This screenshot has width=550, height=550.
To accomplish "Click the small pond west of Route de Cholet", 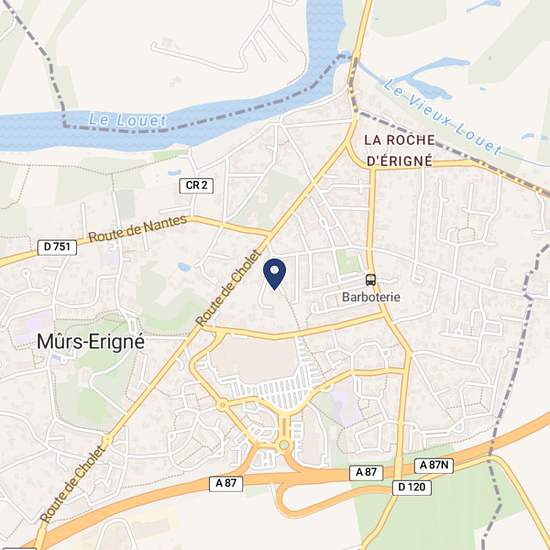I will [x=184, y=267].
